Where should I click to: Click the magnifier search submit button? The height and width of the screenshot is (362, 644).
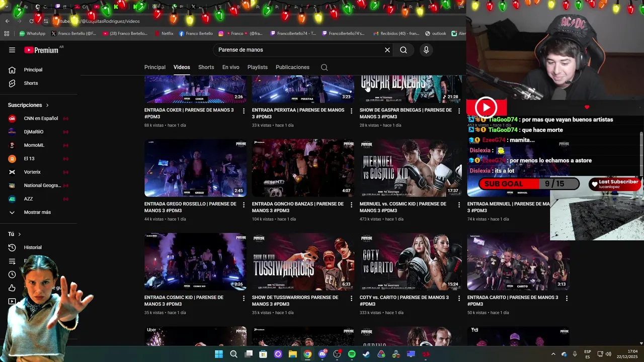(404, 50)
